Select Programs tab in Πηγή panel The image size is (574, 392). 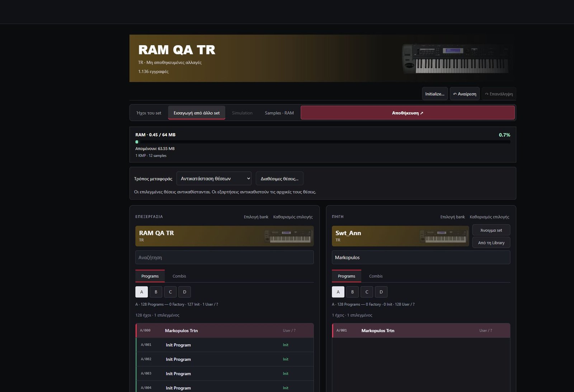click(x=347, y=276)
